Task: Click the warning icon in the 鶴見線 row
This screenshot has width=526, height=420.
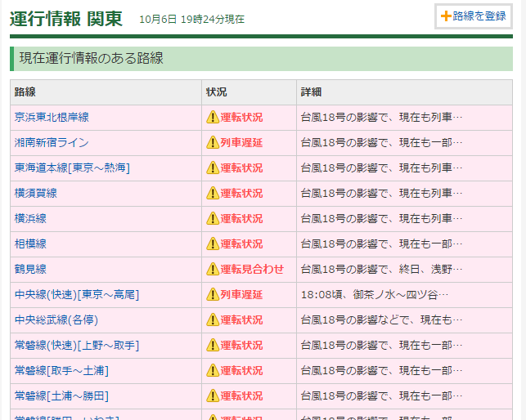Action: tap(213, 270)
